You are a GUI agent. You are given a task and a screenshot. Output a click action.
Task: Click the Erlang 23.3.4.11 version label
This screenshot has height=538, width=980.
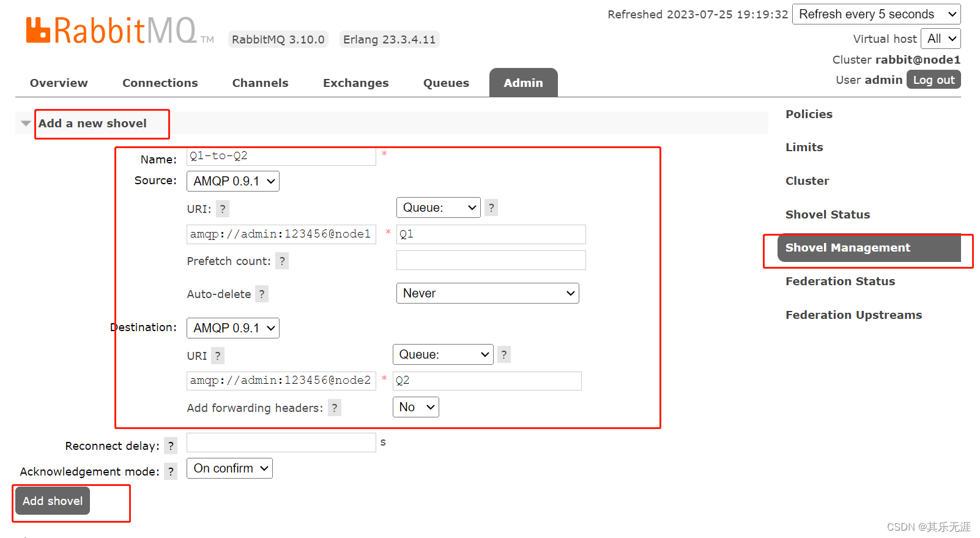point(390,40)
